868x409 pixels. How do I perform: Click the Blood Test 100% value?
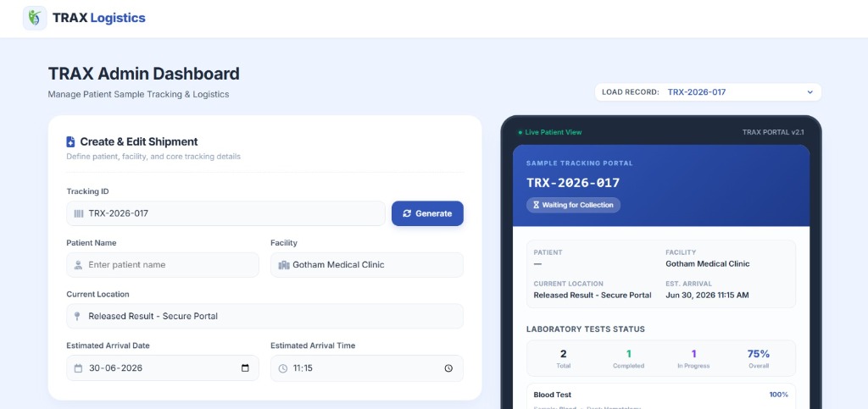click(x=778, y=395)
